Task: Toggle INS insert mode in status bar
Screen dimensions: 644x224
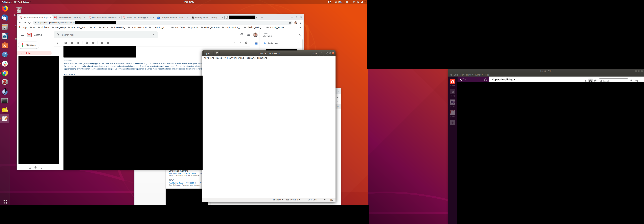Action: [331, 200]
